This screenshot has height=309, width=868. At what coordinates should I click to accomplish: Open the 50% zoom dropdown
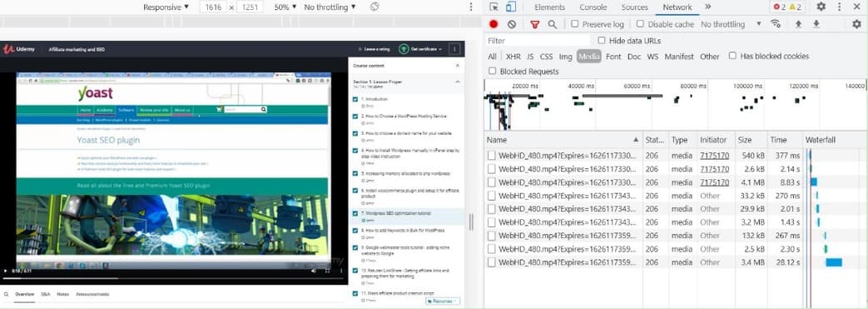(x=285, y=7)
